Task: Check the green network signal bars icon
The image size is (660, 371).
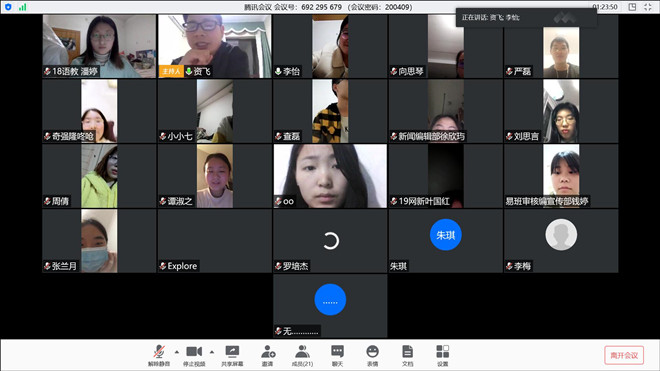Action: 22,7
